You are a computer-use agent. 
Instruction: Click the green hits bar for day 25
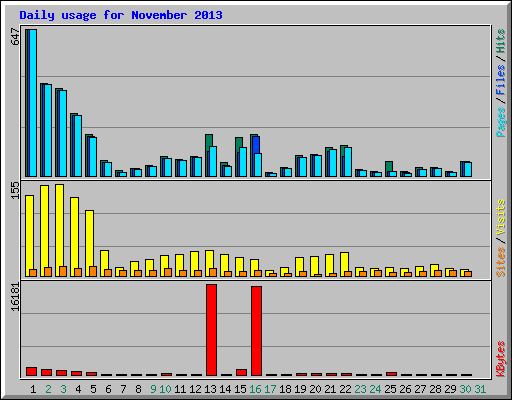point(389,166)
